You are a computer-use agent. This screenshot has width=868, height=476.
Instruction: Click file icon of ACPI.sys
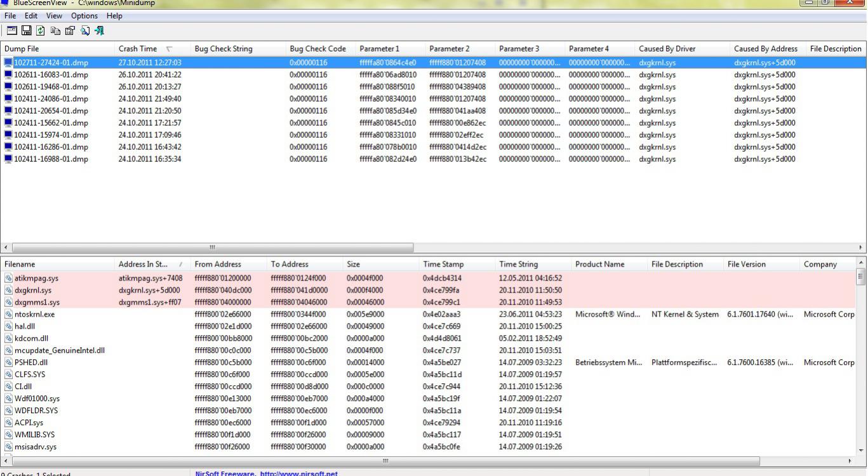click(x=8, y=423)
